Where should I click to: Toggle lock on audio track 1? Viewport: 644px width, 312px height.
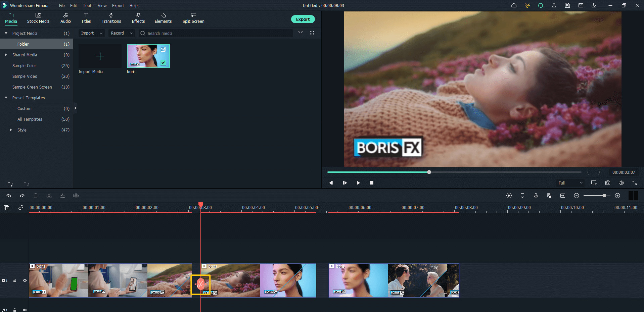(15, 310)
